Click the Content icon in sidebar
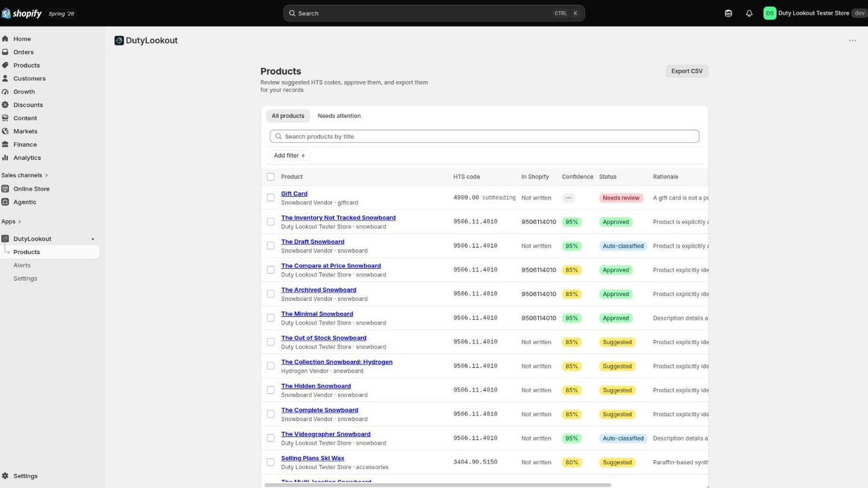Viewport: 868px width, 488px height. 5,118
